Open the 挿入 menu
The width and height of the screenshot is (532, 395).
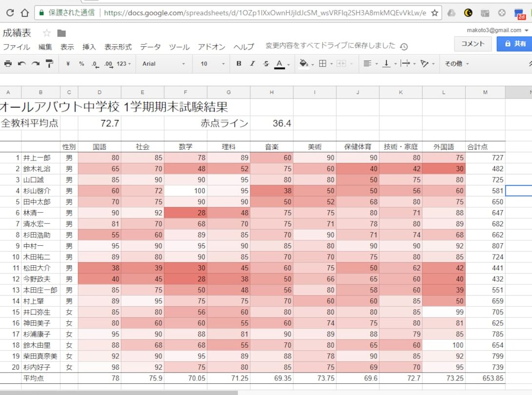click(x=90, y=47)
